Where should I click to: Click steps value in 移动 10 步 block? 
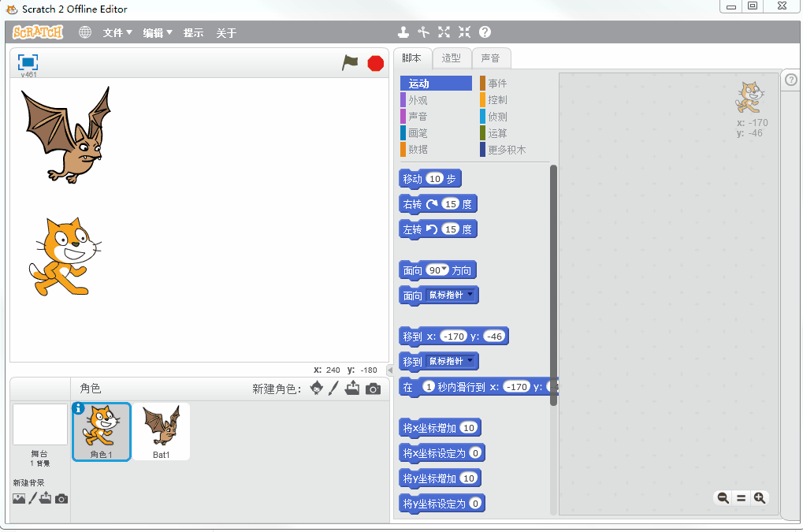point(435,179)
